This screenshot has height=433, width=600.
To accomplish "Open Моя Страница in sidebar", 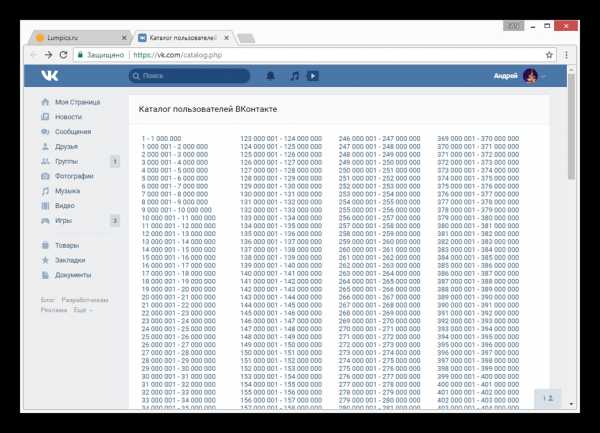I will click(x=78, y=102).
